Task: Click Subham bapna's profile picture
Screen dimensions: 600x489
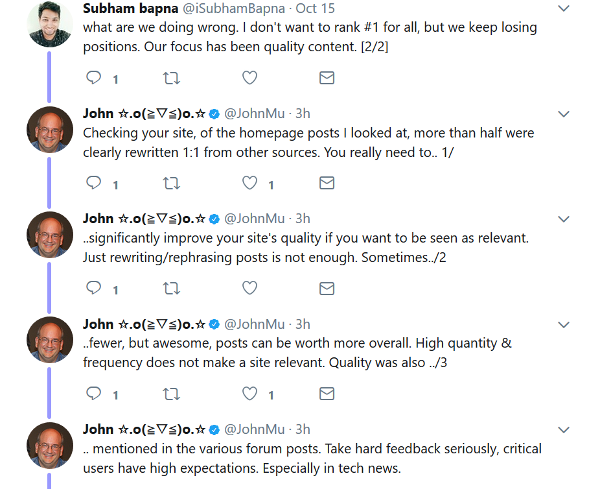Action: click(48, 22)
